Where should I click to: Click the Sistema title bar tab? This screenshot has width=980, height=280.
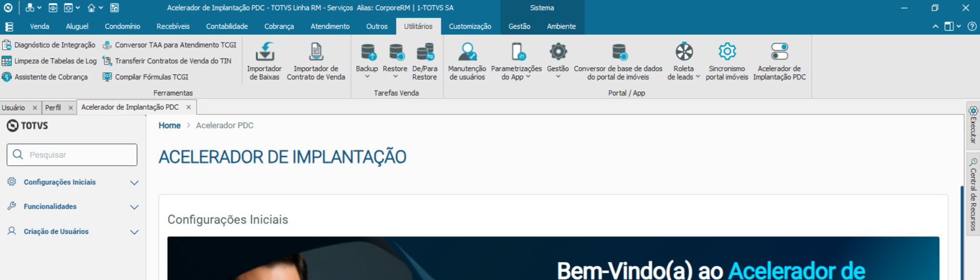[x=542, y=8]
